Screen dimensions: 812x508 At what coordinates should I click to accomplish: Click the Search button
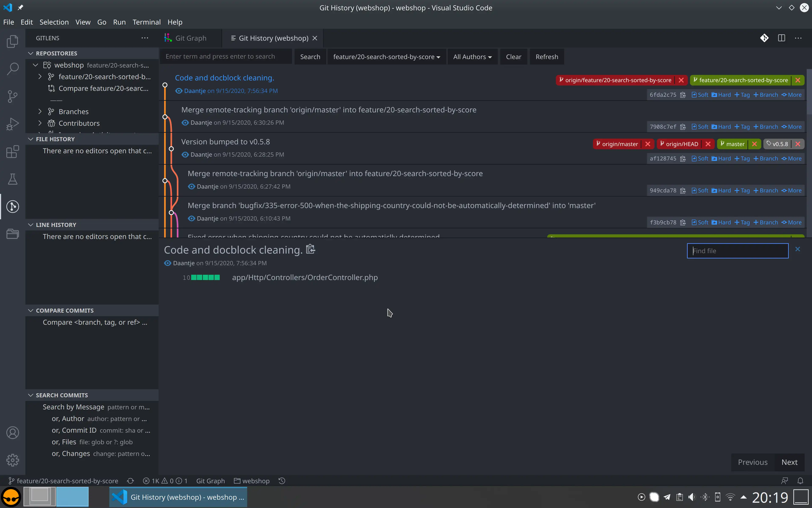310,57
